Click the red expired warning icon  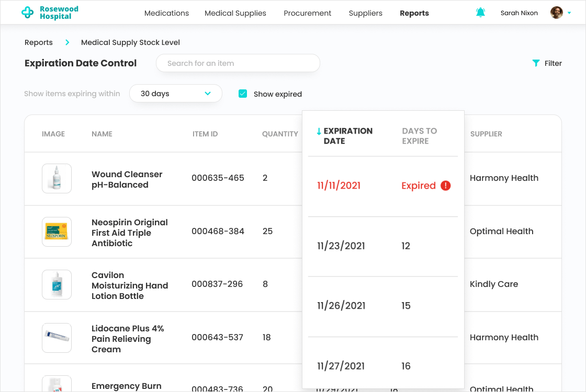[x=446, y=186]
